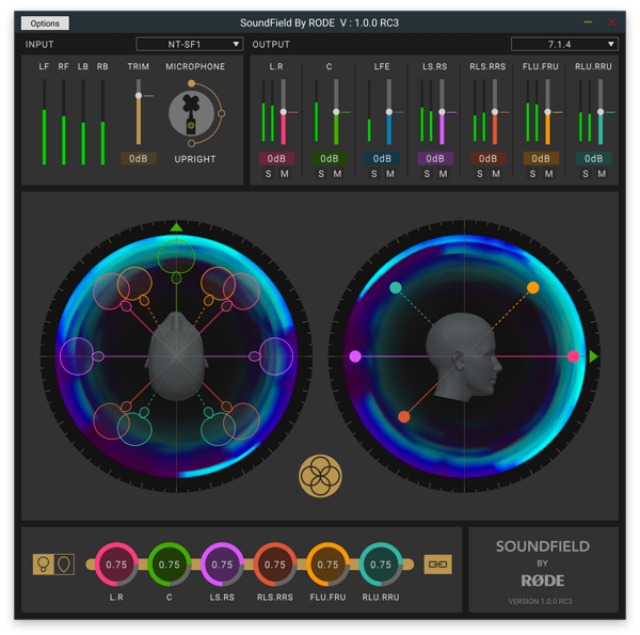The height and width of the screenshot is (635, 640).
Task: Click the C 0.75 directivity knob
Action: click(169, 564)
